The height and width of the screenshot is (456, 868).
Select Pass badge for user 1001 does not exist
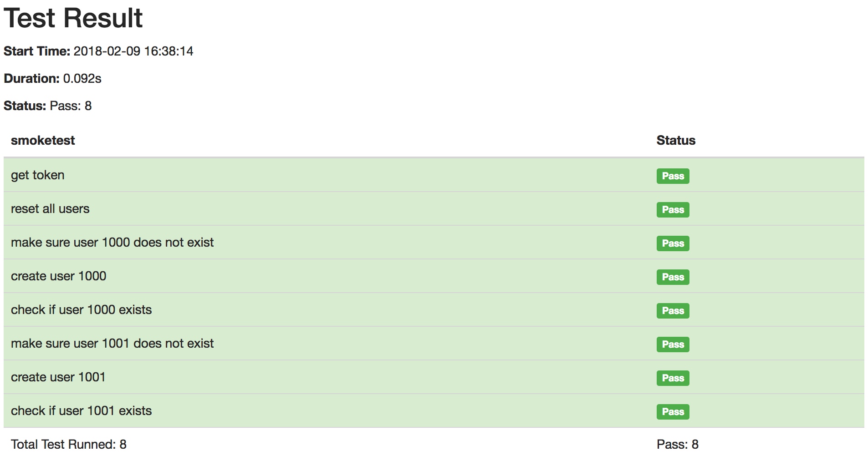click(x=673, y=345)
